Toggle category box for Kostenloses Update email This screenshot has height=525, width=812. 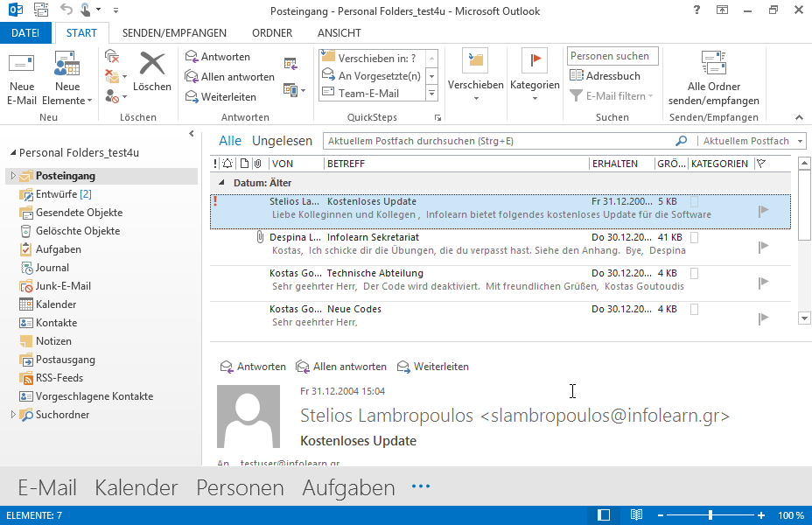tap(695, 201)
